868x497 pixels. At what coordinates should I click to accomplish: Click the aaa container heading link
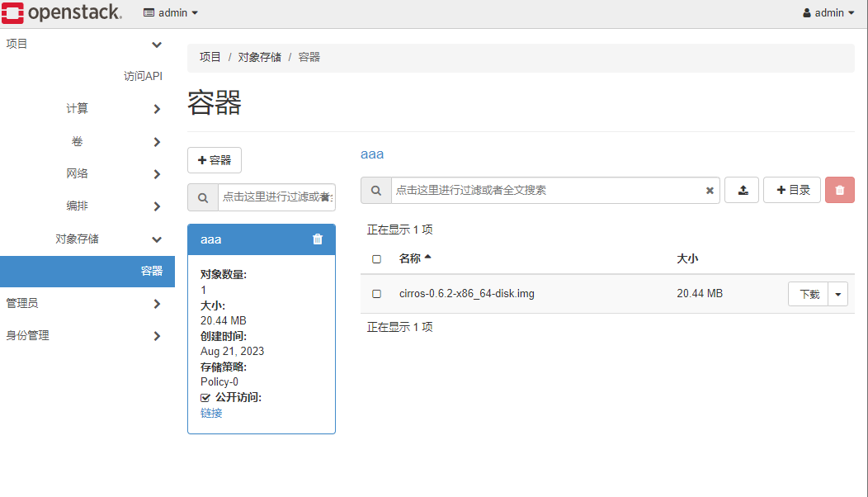pos(372,154)
